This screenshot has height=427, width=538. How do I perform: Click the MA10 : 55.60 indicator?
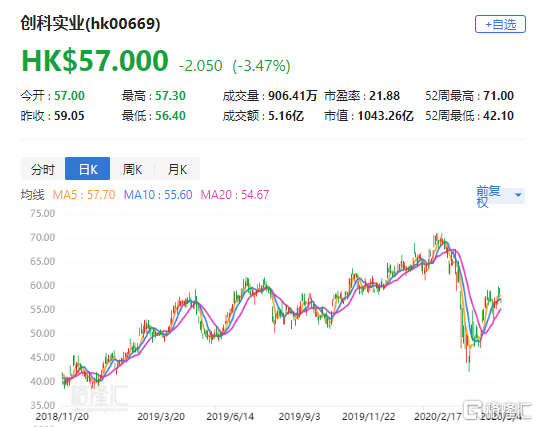click(x=158, y=195)
